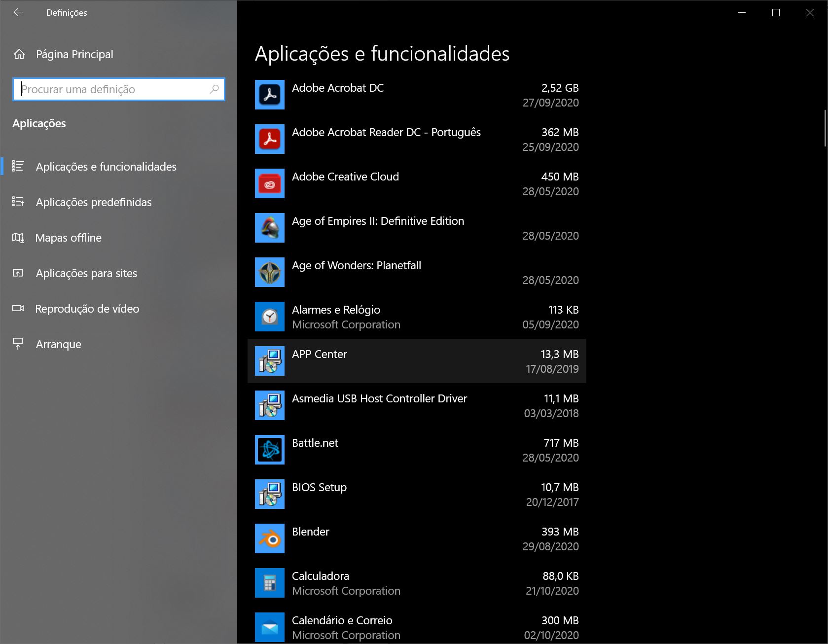Viewport: 828px width, 644px height.
Task: Select Asmedia USB Host Controller Driver name
Action: coord(379,398)
